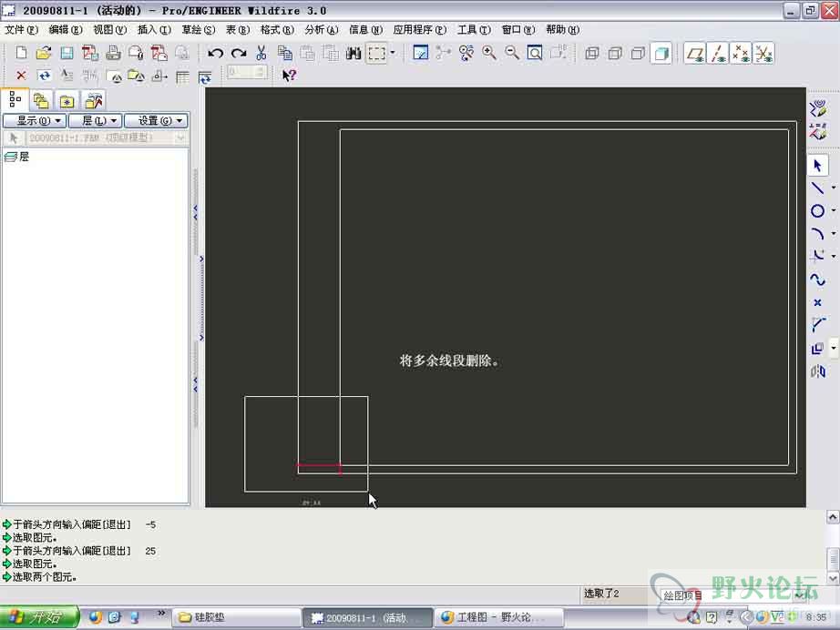Expand the Use Edge tool flyout arrow
The height and width of the screenshot is (630, 840).
click(x=834, y=349)
